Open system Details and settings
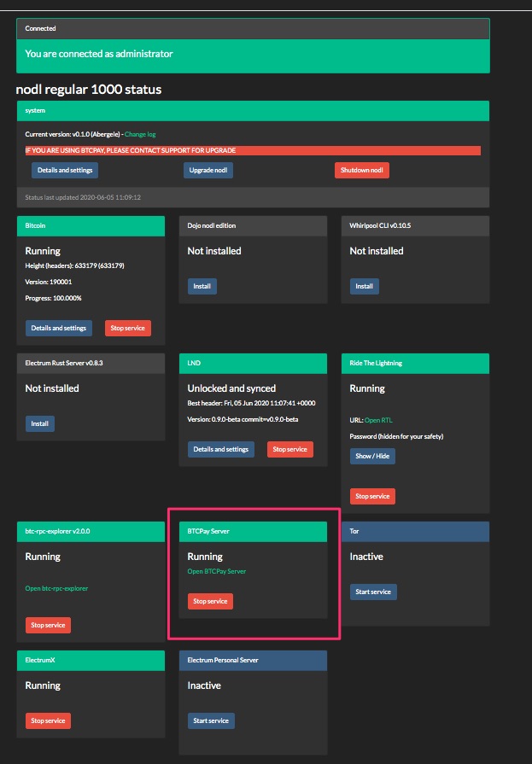This screenshot has width=532, height=764. [x=65, y=170]
